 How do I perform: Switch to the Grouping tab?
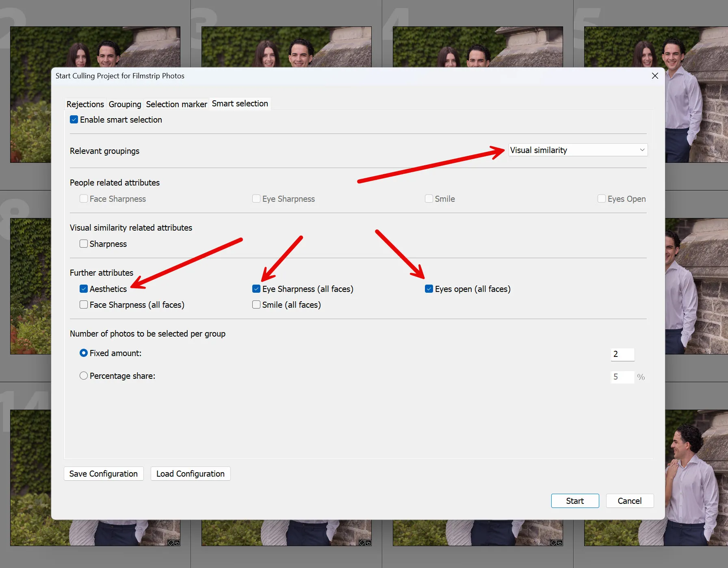point(125,104)
